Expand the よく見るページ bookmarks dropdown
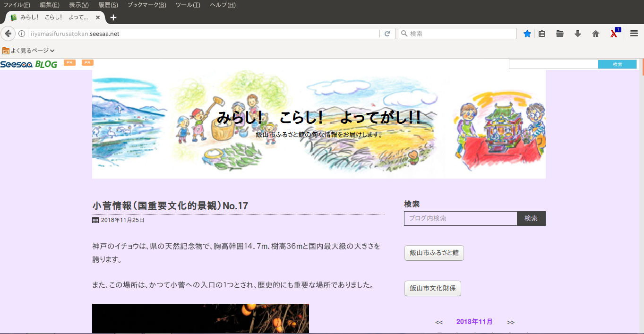This screenshot has height=334, width=644. coord(29,51)
